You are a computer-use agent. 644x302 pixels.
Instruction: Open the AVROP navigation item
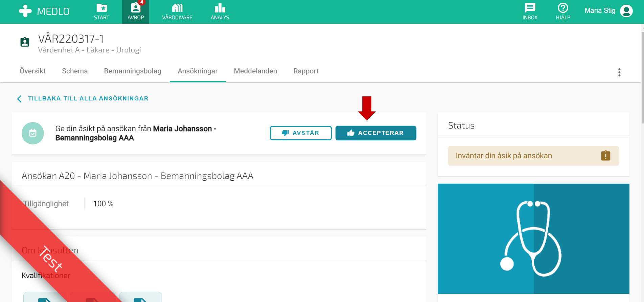(136, 12)
